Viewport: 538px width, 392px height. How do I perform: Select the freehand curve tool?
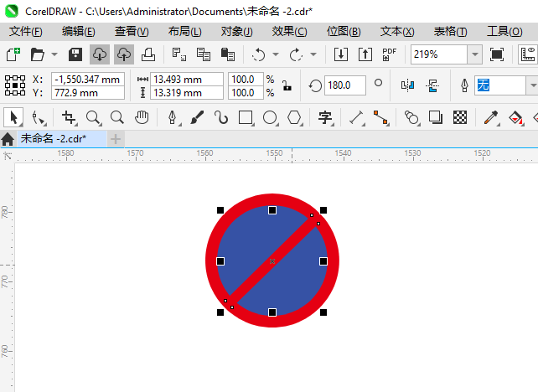(x=221, y=118)
